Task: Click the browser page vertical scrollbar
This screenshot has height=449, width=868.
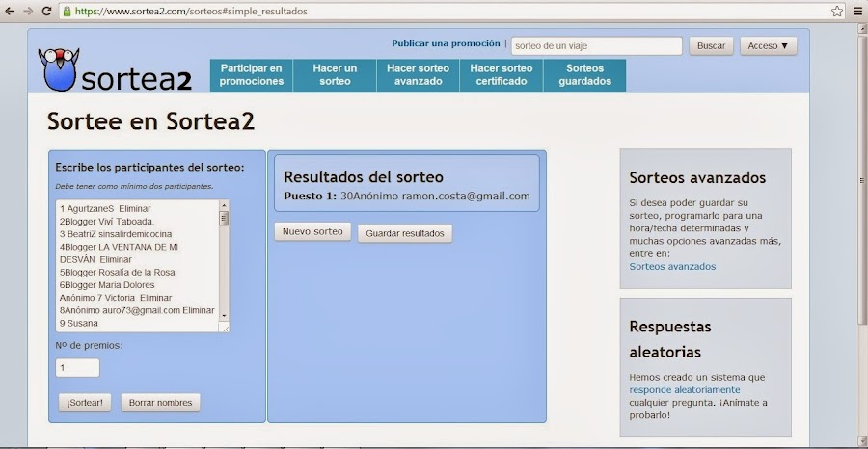Action: [861, 180]
